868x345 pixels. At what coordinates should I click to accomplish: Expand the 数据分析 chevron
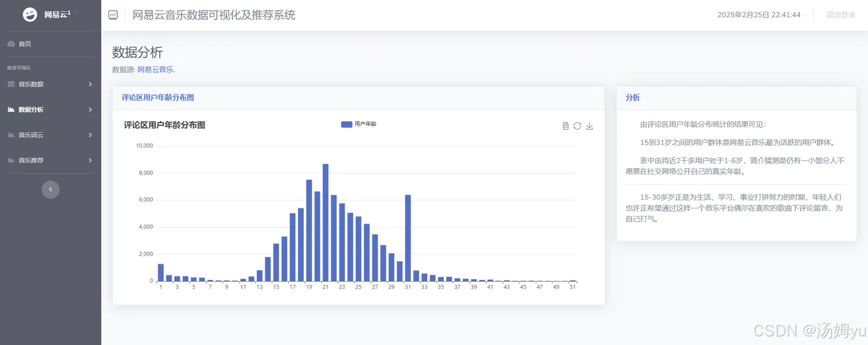click(90, 109)
